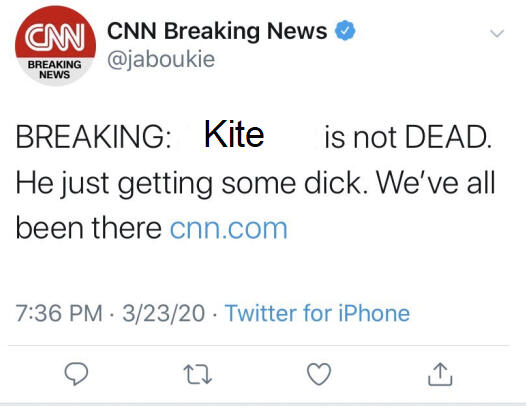Viewport: 526px width, 409px height.
Task: Like the tweet with the heart icon
Action: click(319, 374)
